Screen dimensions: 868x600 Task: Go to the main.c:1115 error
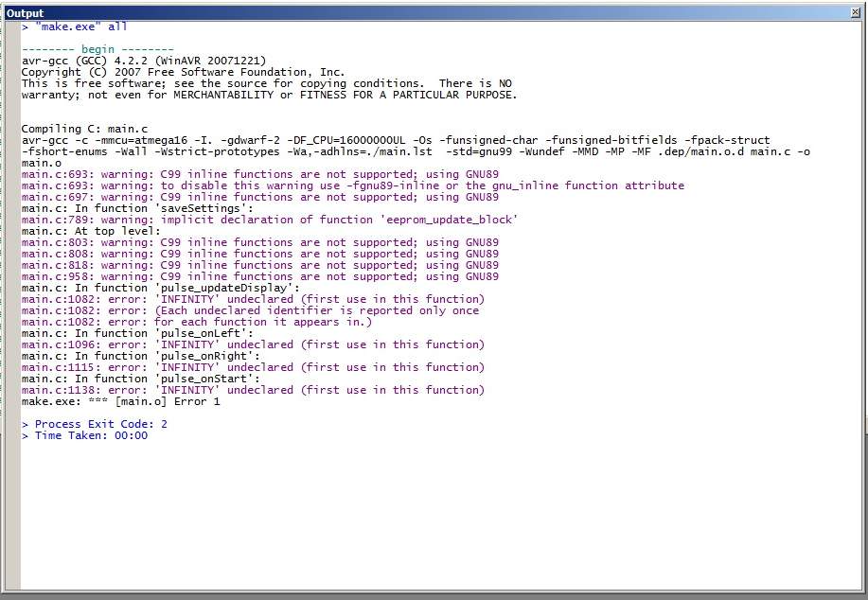pyautogui.click(x=252, y=367)
